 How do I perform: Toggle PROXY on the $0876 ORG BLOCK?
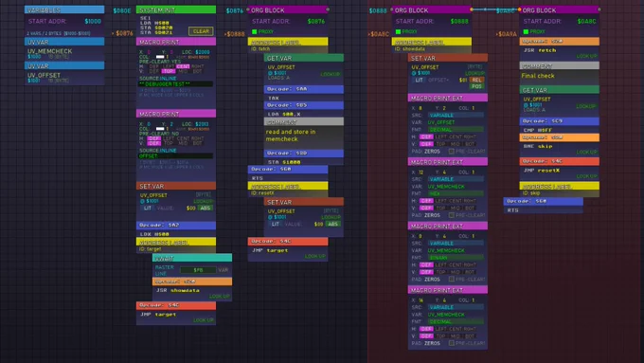(255, 31)
